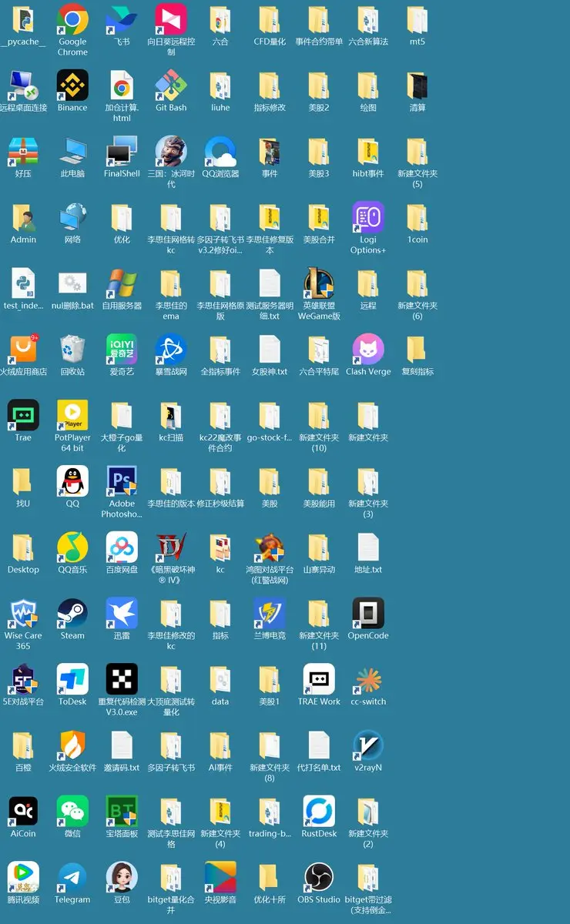Select the 此电脑 icon
This screenshot has height=924, width=570.
(72, 152)
